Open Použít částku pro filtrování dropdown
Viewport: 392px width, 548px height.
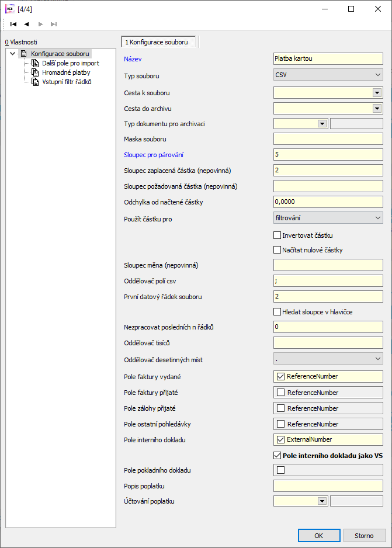pyautogui.click(x=328, y=218)
